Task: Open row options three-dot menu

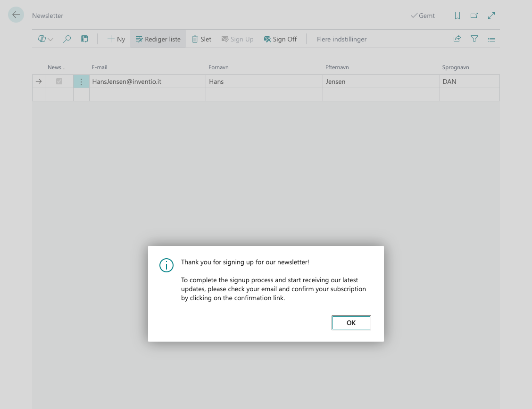Action: [x=81, y=82]
